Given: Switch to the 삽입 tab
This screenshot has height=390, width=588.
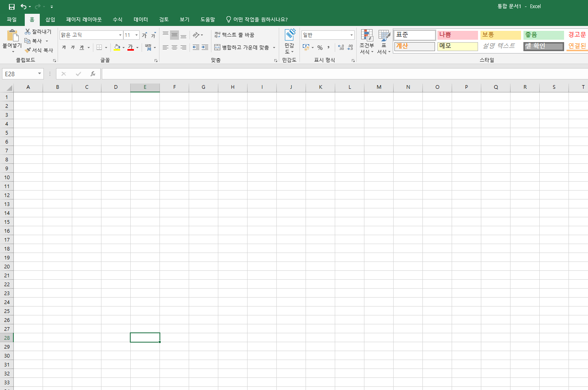Looking at the screenshot, I should tap(50, 19).
